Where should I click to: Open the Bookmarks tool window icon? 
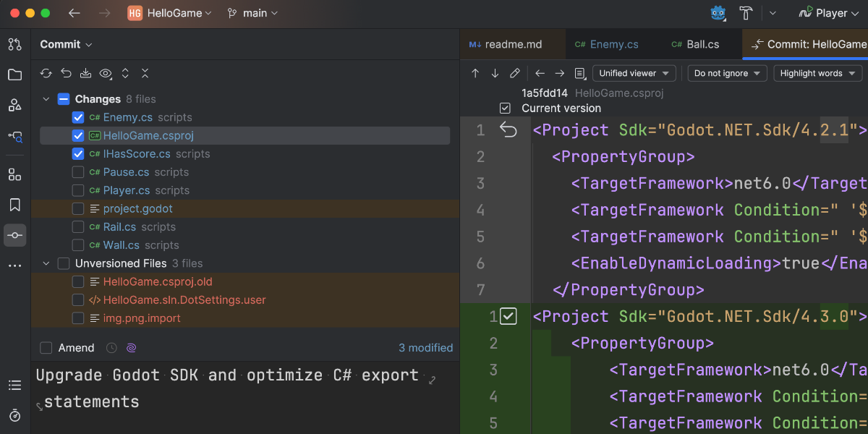click(x=14, y=205)
